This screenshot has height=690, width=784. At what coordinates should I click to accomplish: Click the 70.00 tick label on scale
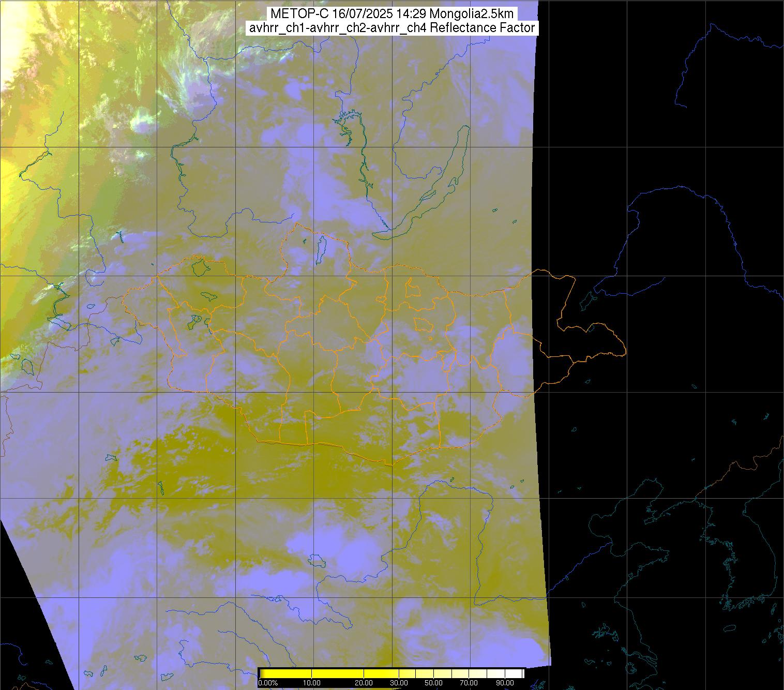[469, 683]
